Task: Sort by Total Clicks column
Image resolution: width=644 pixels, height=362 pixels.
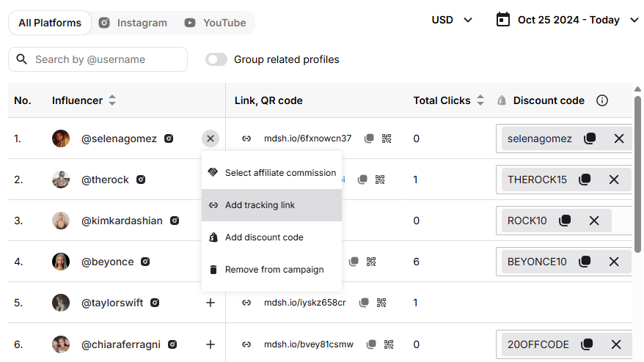Action: [x=480, y=100]
